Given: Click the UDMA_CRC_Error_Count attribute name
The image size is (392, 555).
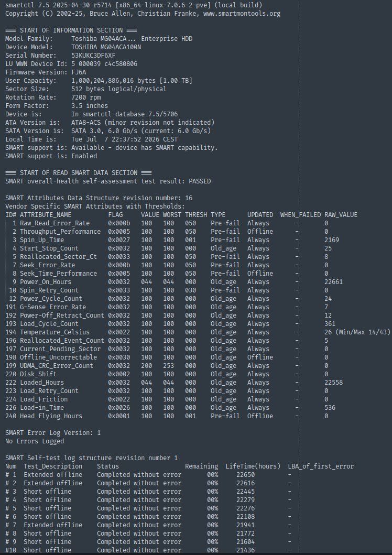Looking at the screenshot, I should tap(56, 366).
